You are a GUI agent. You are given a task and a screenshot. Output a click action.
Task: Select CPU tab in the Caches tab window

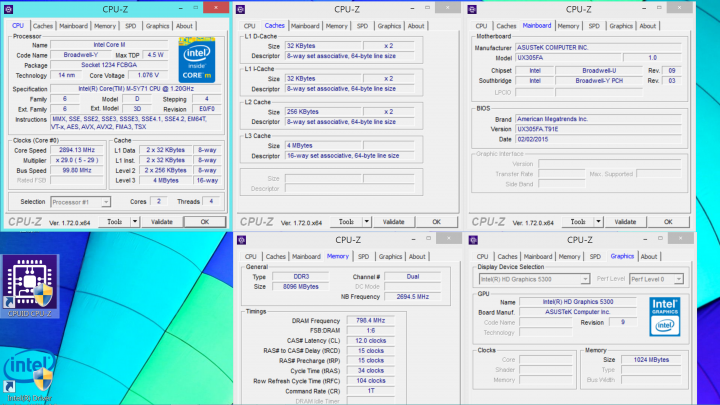coord(249,26)
